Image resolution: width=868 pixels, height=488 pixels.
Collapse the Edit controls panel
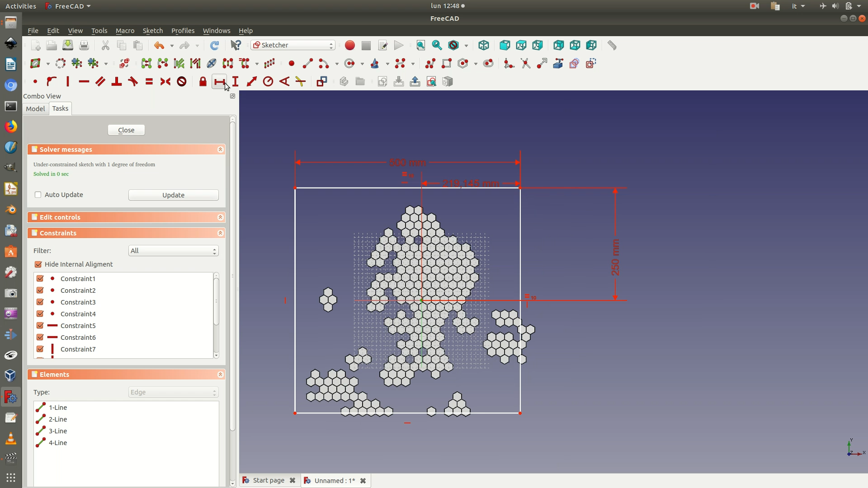221,217
